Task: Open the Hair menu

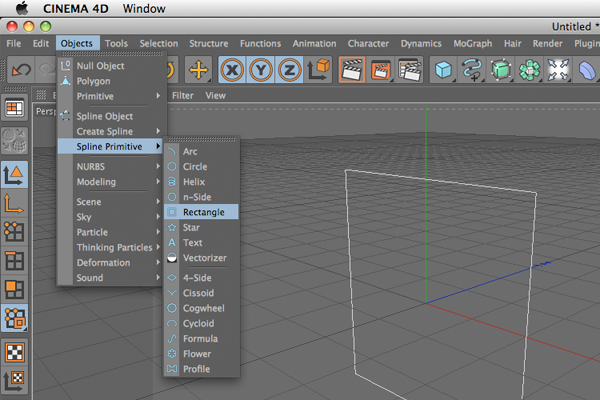Action: click(x=512, y=43)
